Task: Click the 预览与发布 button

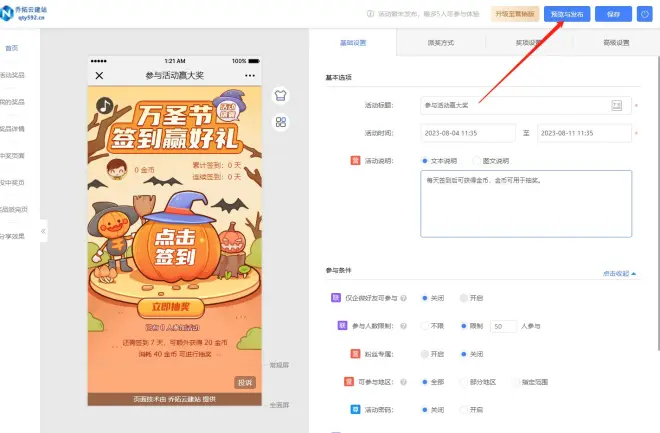Action: click(568, 14)
